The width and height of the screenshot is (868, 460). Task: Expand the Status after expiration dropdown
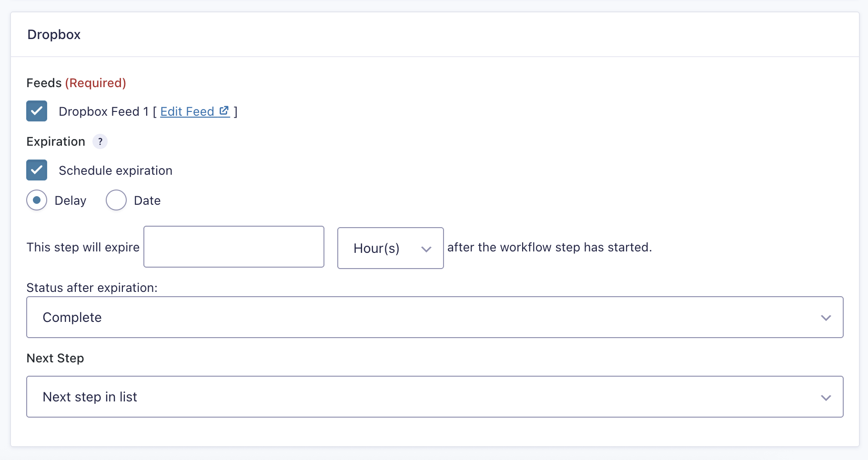pos(434,317)
